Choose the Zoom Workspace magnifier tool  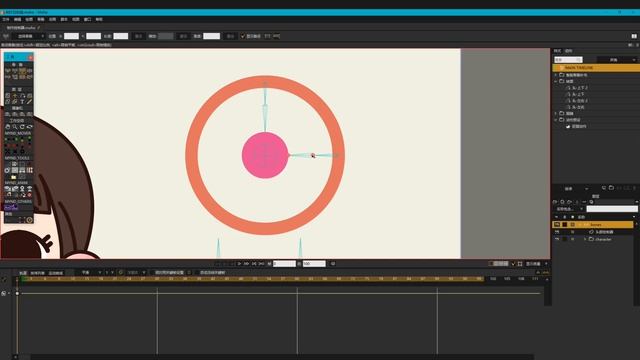point(15,127)
